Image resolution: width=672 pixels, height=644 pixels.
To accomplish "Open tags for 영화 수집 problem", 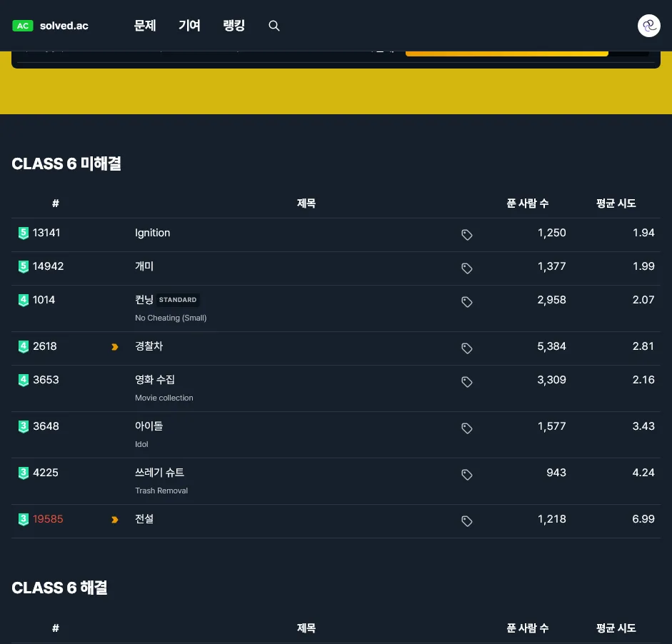I will pyautogui.click(x=466, y=382).
